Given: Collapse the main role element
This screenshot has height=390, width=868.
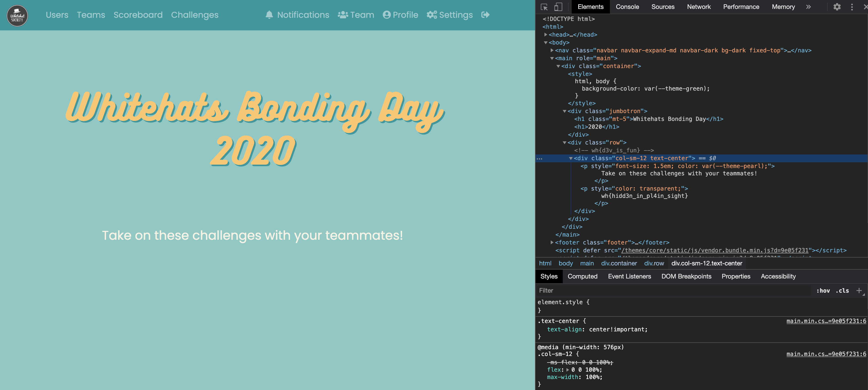Looking at the screenshot, I should click(552, 58).
